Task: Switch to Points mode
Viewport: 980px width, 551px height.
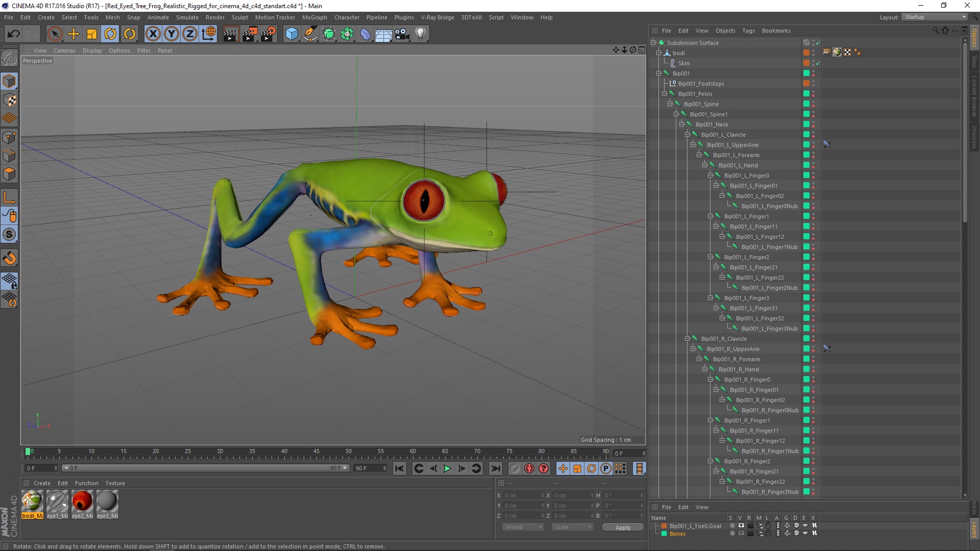Action: 9,137
